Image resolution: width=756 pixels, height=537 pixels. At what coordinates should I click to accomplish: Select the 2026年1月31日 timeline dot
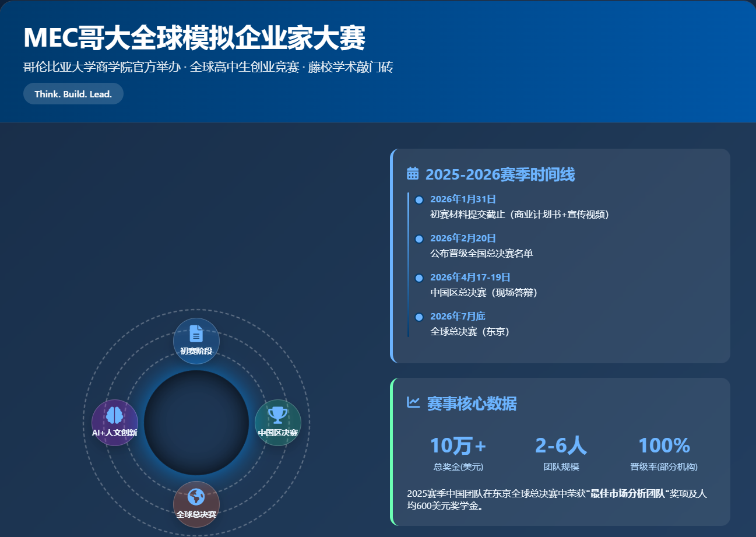pos(419,200)
